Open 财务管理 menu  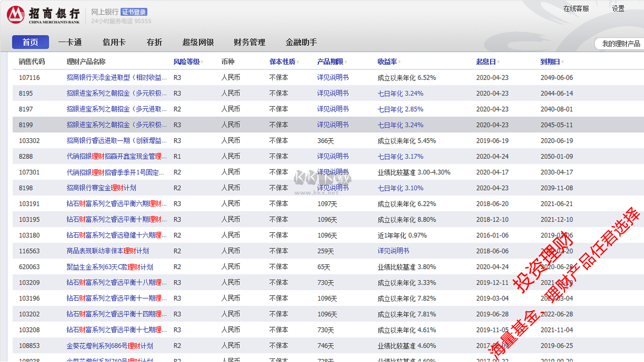coord(250,42)
